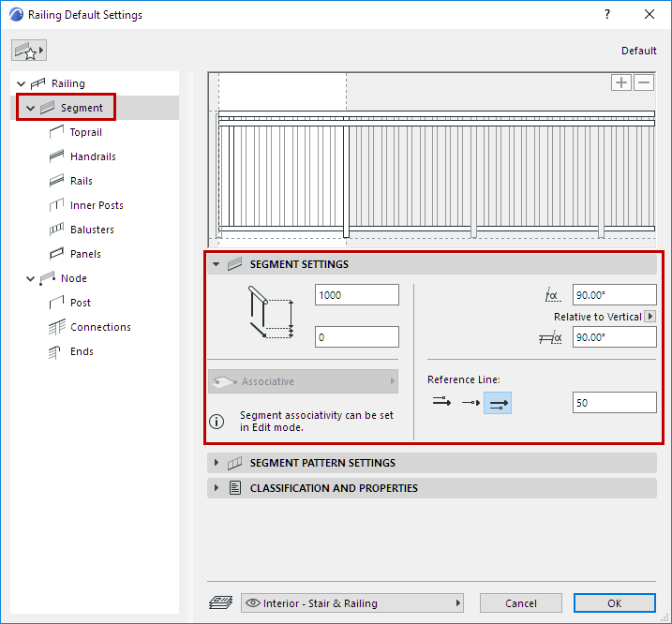Viewport: 672px width, 624px height.
Task: Select Node in the tree
Action: coord(74,278)
